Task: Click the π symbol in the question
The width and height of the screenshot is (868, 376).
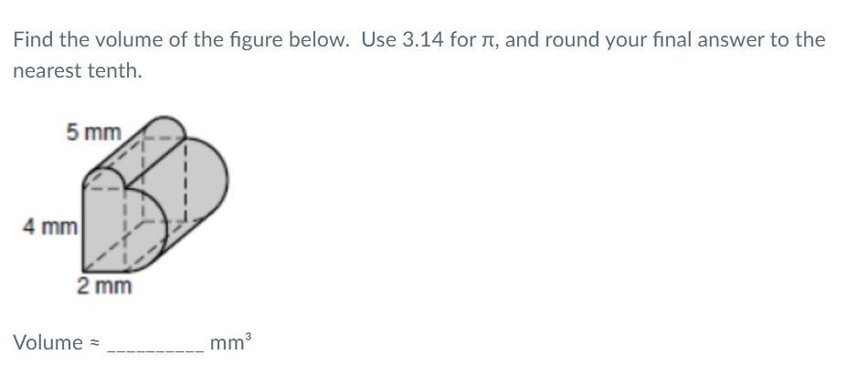Action: pyautogui.click(x=490, y=40)
